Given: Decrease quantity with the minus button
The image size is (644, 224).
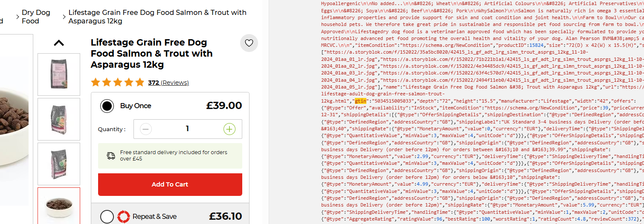Looking at the screenshot, I should 146,129.
